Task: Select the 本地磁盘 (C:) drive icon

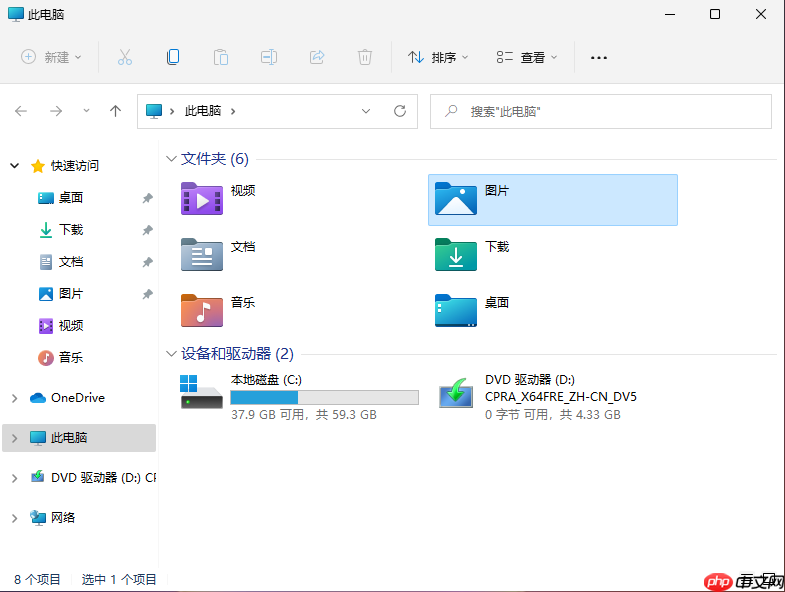Action: (201, 392)
